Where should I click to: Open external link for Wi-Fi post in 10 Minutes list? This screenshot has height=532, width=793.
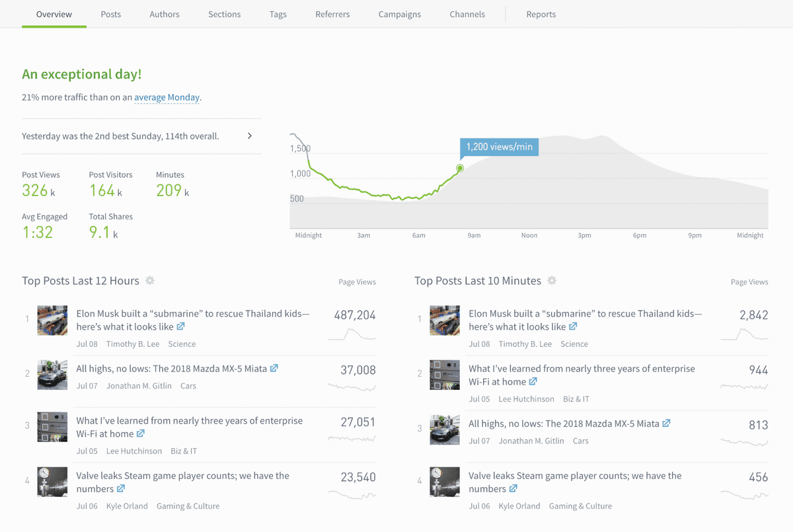point(533,381)
